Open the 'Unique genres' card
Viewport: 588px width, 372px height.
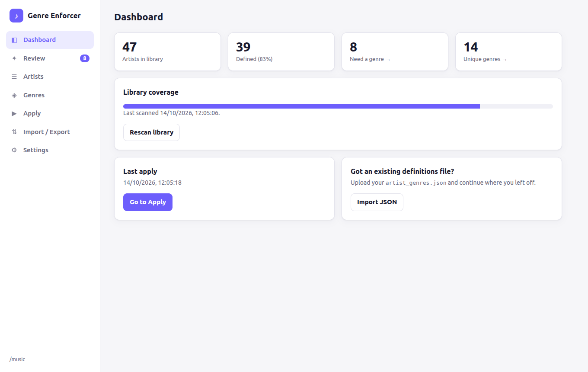[x=508, y=51]
